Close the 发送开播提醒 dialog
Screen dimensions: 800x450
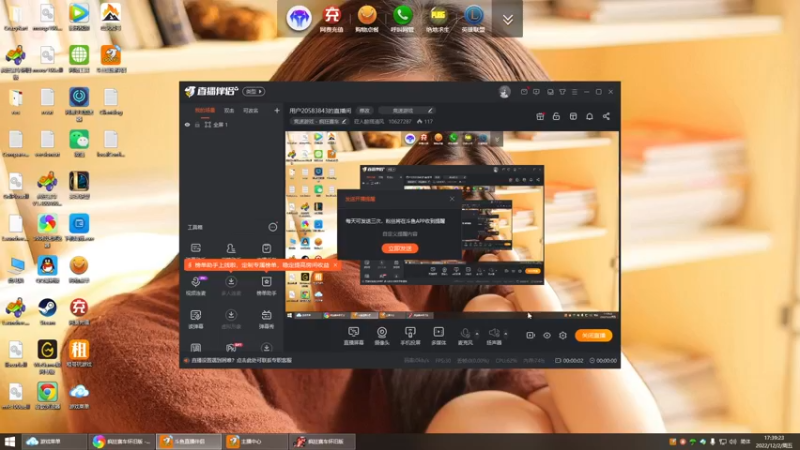pyautogui.click(x=452, y=199)
